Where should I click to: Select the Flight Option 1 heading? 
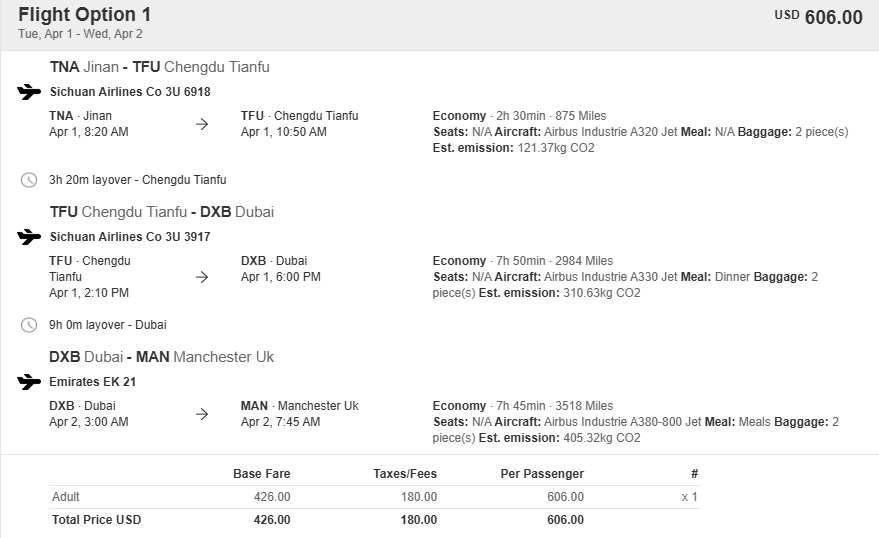point(84,15)
